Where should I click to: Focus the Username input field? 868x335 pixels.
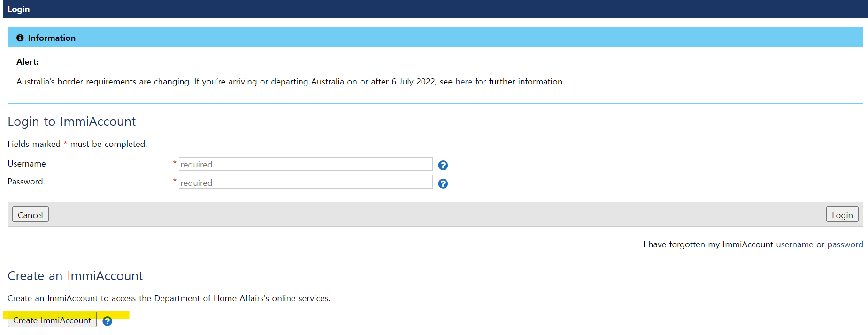[306, 164]
